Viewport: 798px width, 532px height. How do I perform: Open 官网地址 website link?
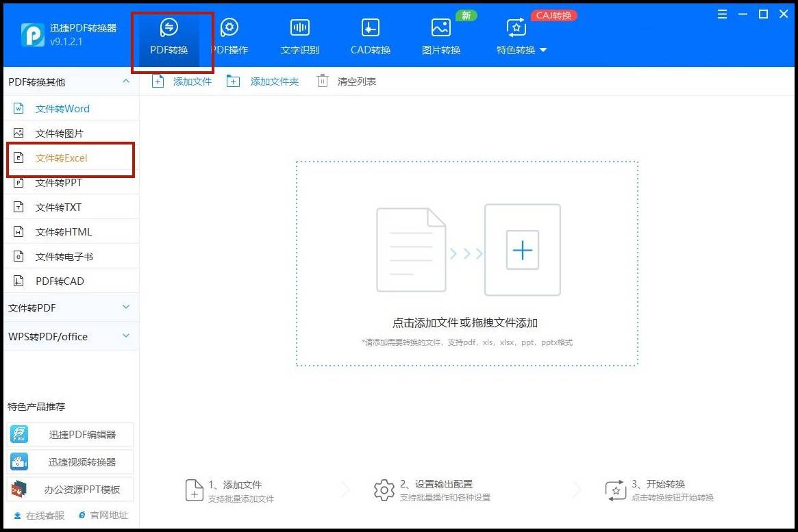coord(103,515)
